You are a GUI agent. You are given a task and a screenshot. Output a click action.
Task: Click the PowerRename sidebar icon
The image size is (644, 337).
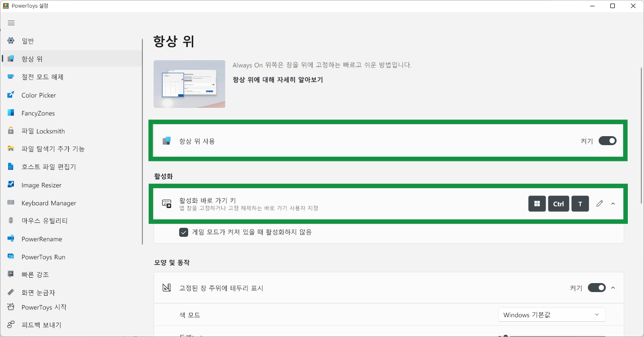click(11, 239)
